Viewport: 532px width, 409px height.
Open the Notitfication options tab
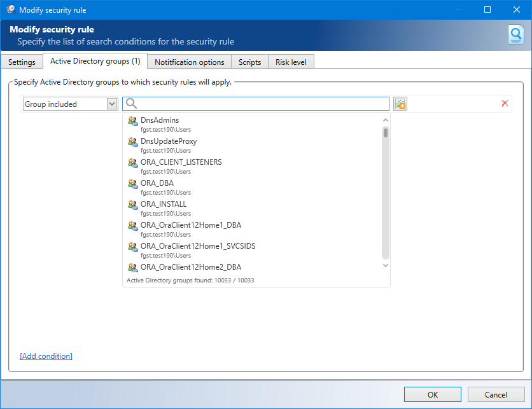pyautogui.click(x=190, y=62)
